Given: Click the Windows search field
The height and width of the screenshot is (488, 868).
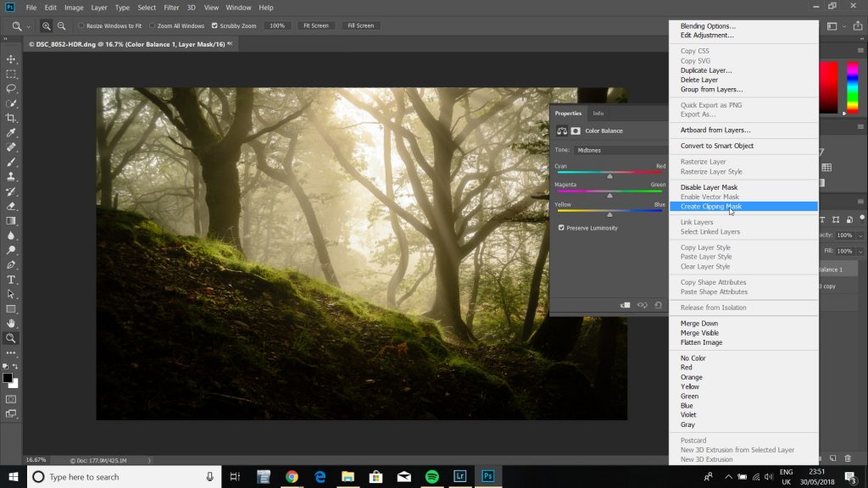Looking at the screenshot, I should (119, 476).
